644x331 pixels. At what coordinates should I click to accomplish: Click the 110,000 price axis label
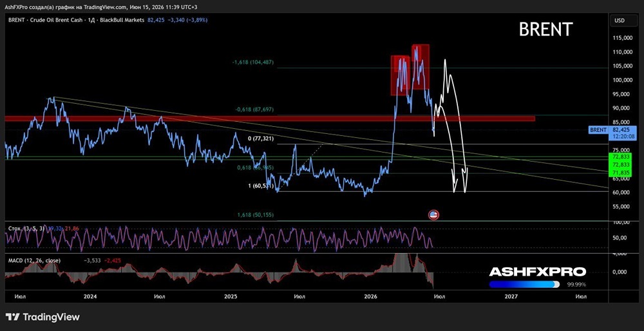[622, 52]
